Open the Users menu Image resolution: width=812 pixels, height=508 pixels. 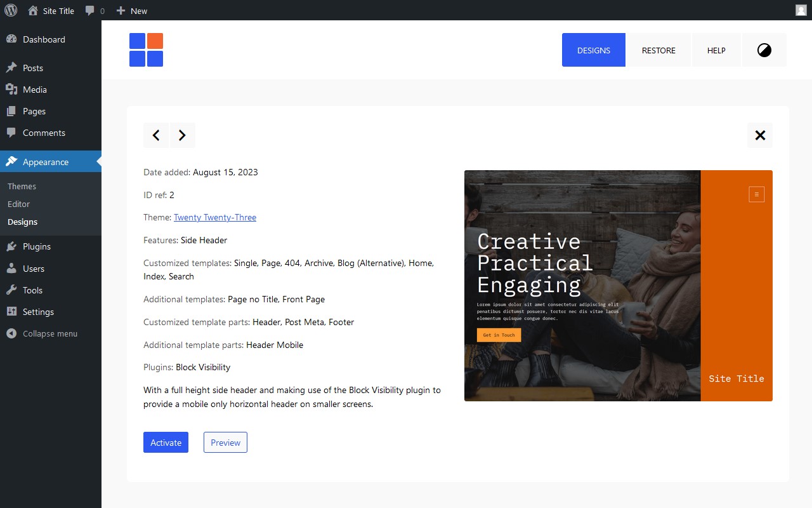[51, 269]
